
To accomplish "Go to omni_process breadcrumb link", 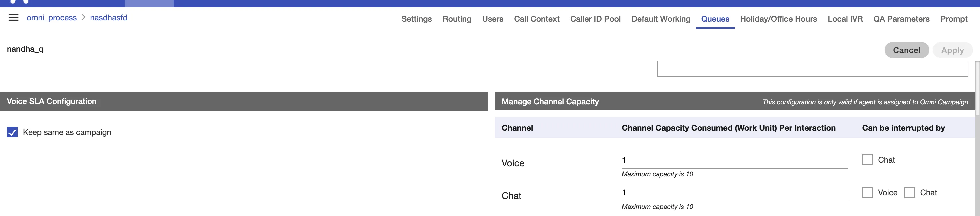I will (51, 17).
